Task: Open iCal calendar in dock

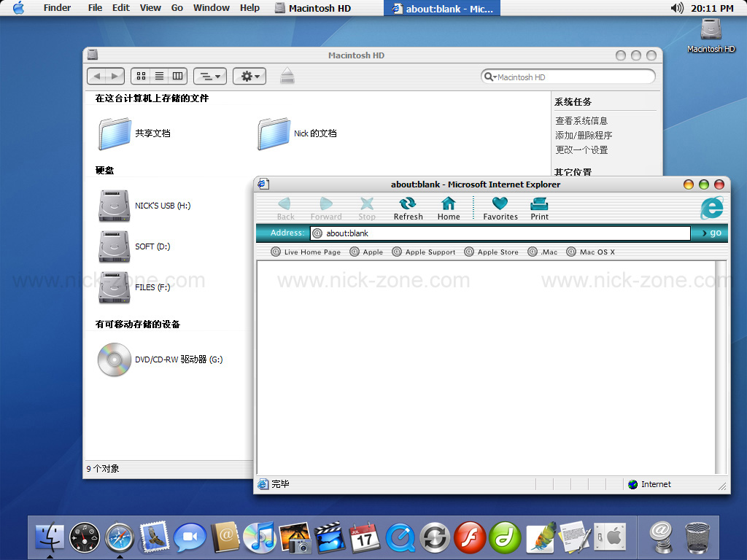Action: coord(365,537)
